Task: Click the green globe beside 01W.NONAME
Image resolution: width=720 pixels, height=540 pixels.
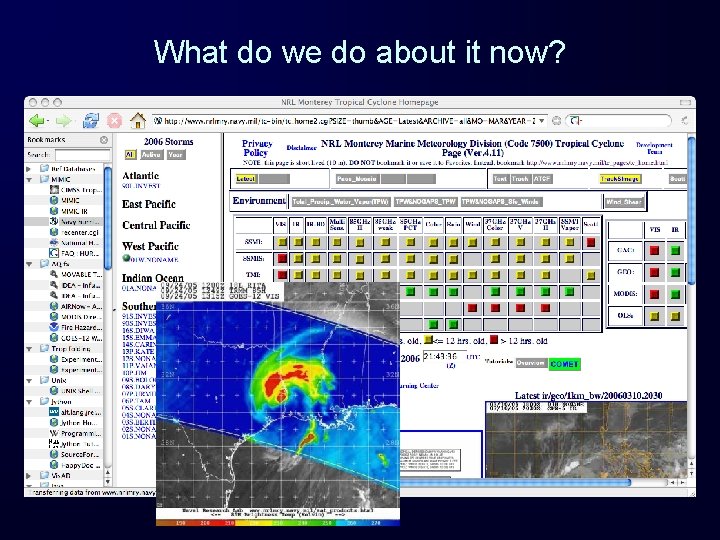Action: coord(126,258)
